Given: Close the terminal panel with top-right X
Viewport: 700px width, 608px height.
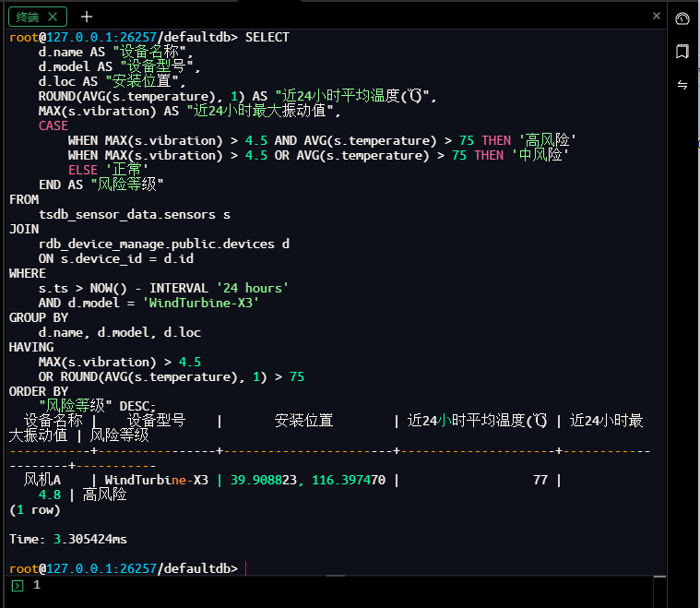Looking at the screenshot, I should pyautogui.click(x=657, y=16).
